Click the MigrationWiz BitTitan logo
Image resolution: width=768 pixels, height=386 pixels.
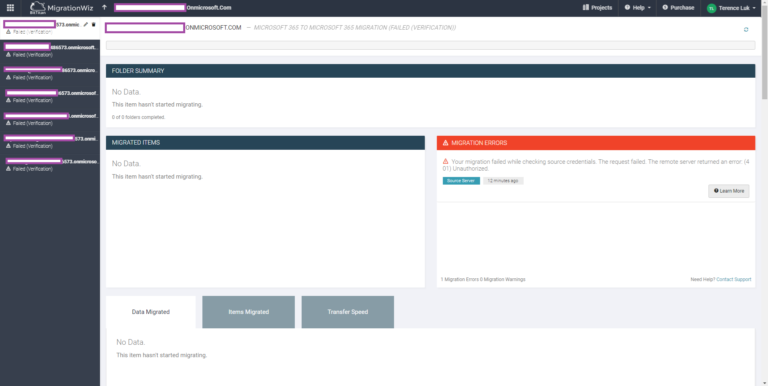coord(63,8)
